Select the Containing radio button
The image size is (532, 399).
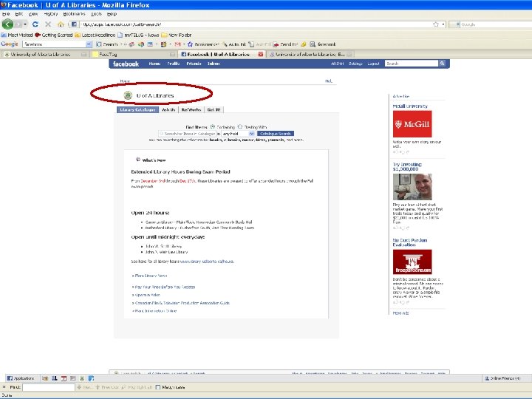(212, 126)
